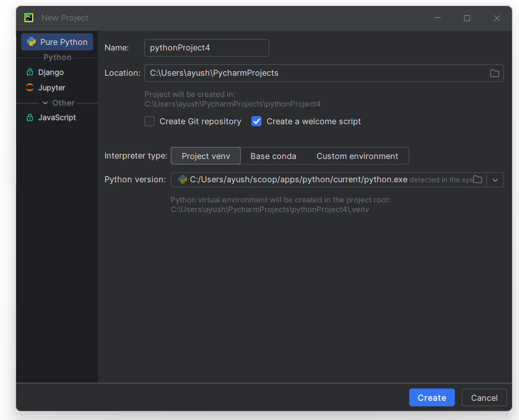Enable Create Git repository checkbox

point(149,121)
